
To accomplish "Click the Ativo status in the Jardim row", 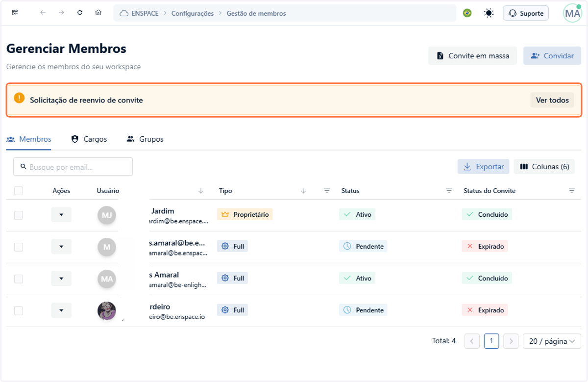I will [357, 214].
